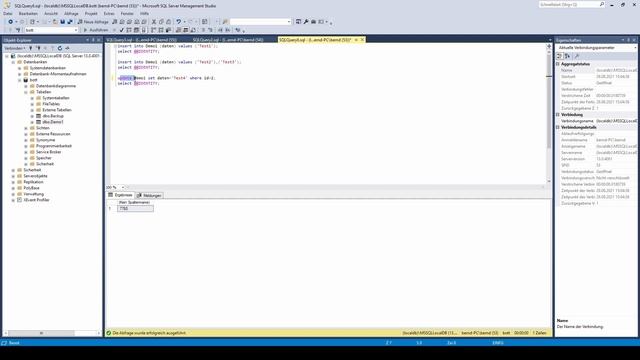Close the active yellow SQLQuery tab

[x=362, y=40]
